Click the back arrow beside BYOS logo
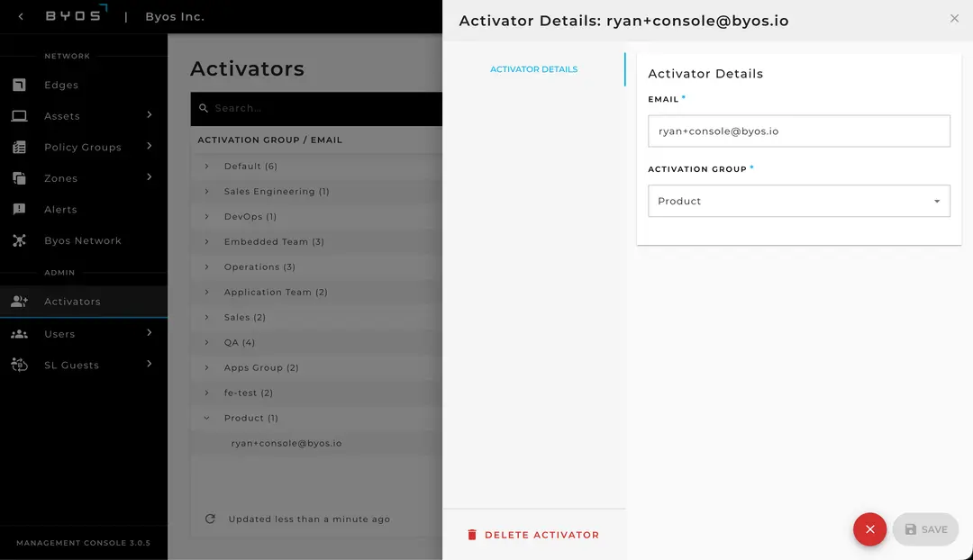 (21, 17)
